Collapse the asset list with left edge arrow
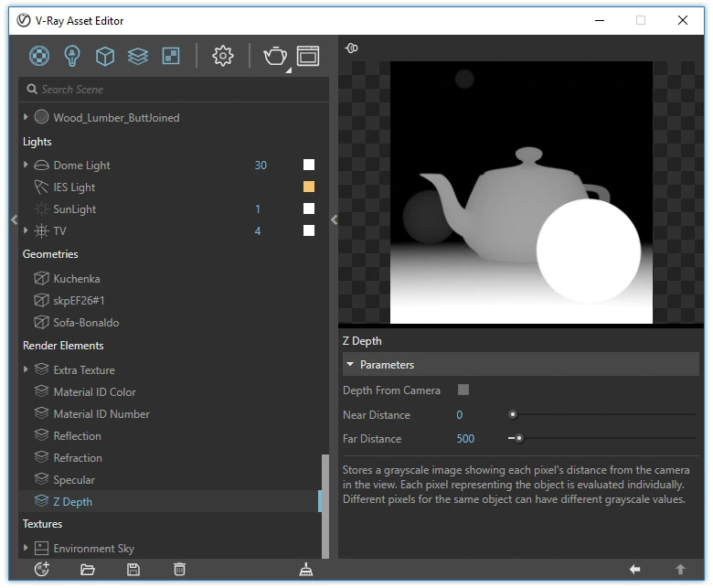 pos(15,220)
